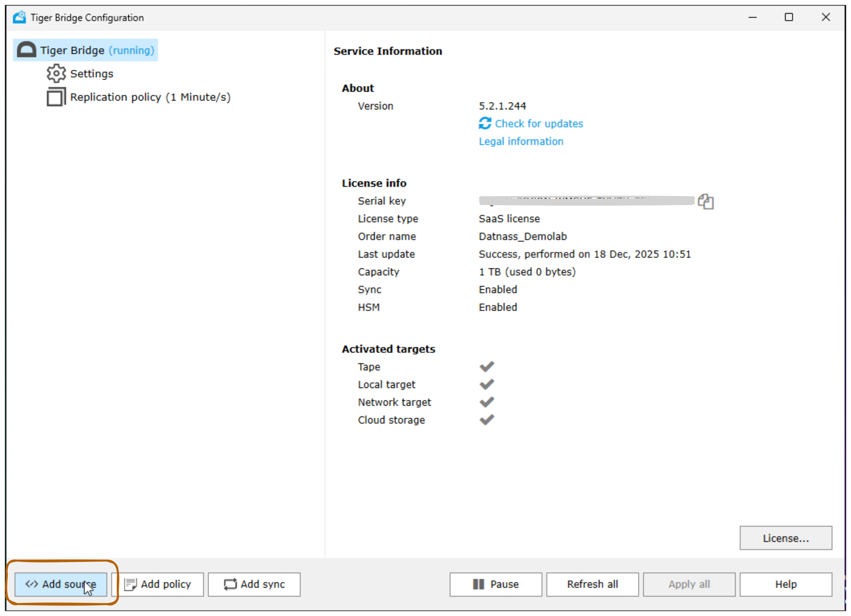Click the Tape target checkmark
851x616 pixels.
coord(487,366)
